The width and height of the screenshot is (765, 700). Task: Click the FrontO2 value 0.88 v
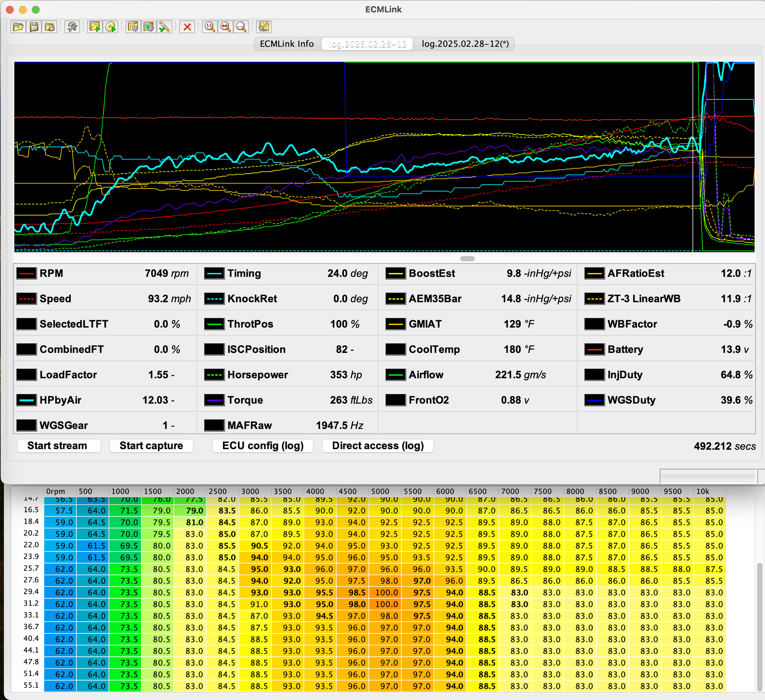515,400
